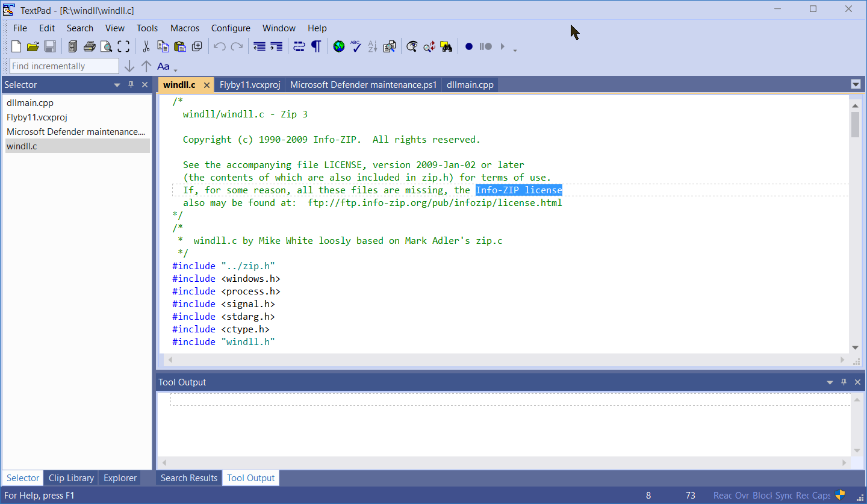Open Find in Files binoculars icon
Screen dimensions: 867x504
446,46
